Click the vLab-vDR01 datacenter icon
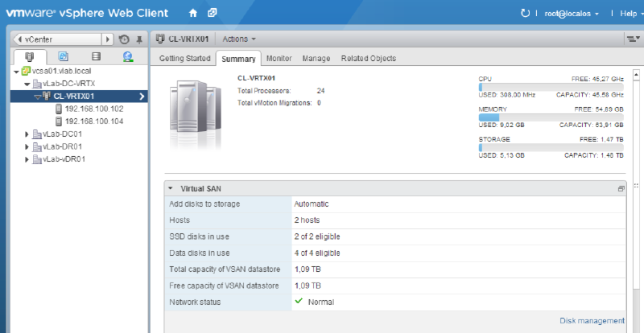Image resolution: width=644 pixels, height=333 pixels. click(x=37, y=159)
